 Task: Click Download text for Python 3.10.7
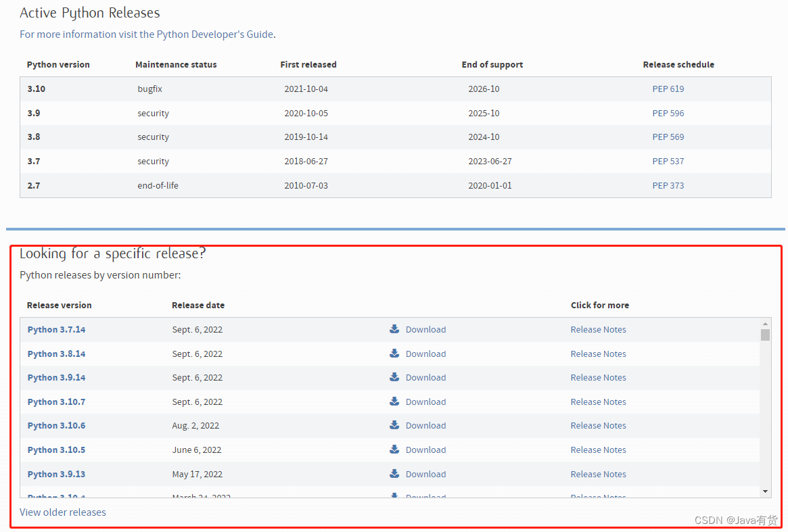425,402
